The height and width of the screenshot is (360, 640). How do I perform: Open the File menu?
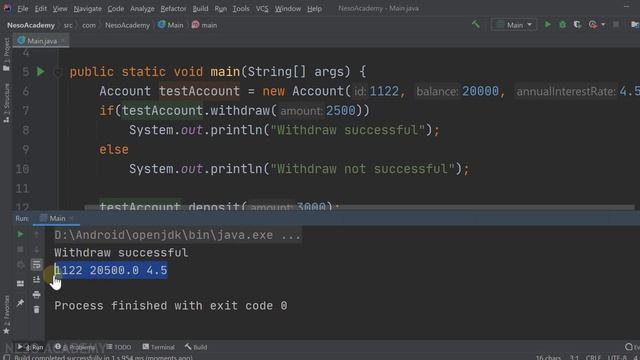(22, 9)
